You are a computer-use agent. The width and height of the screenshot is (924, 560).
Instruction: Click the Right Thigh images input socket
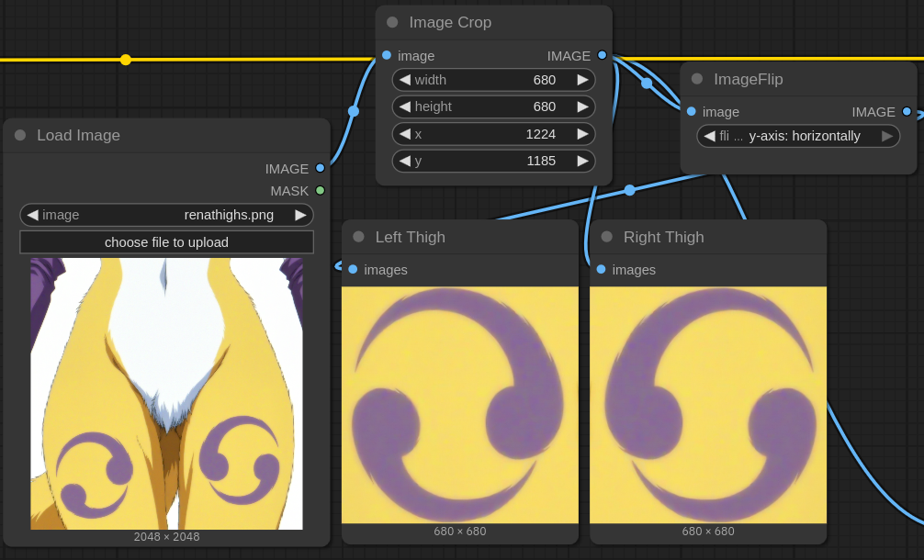pyautogui.click(x=601, y=269)
